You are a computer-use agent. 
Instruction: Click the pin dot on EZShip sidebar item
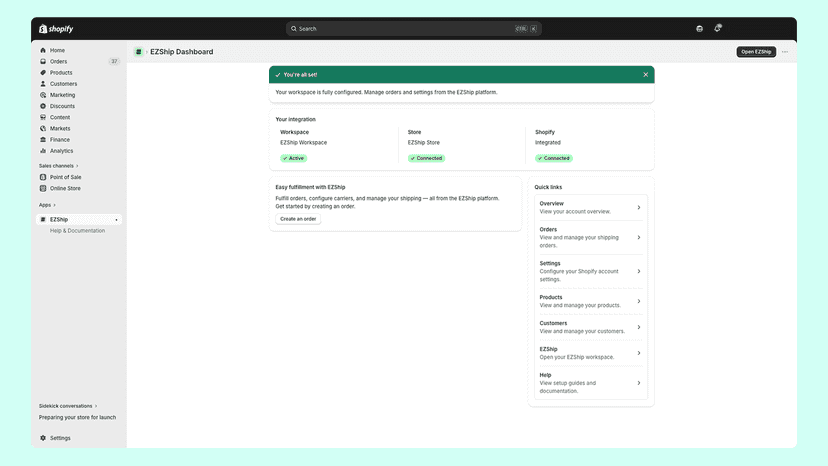(116, 220)
